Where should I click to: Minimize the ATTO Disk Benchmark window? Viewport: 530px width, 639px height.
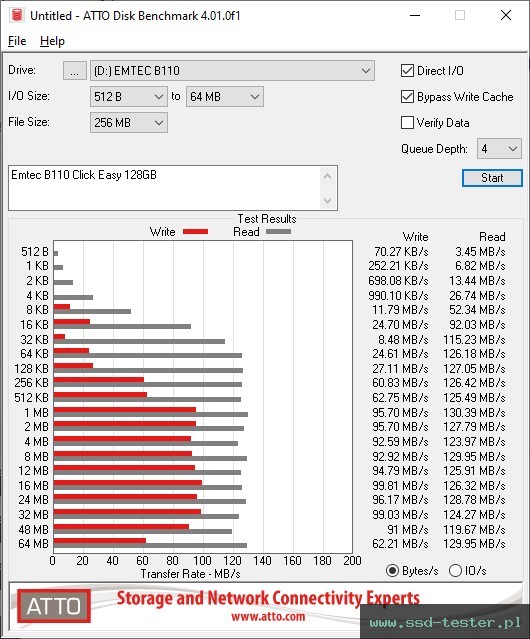[415, 15]
